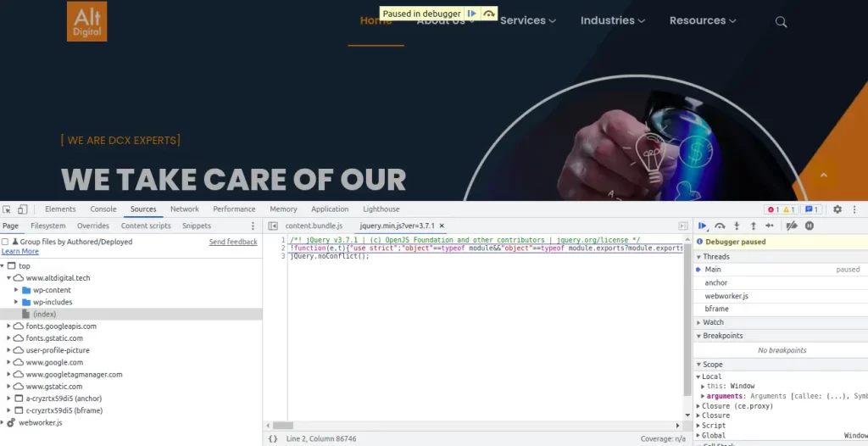This screenshot has width=868, height=446.
Task: Expand the wp-content folder
Action: click(16, 290)
